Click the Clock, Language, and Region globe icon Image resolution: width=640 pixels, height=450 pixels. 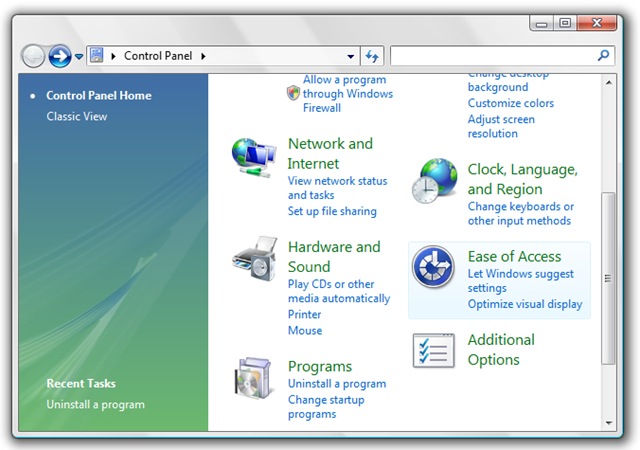(x=434, y=181)
